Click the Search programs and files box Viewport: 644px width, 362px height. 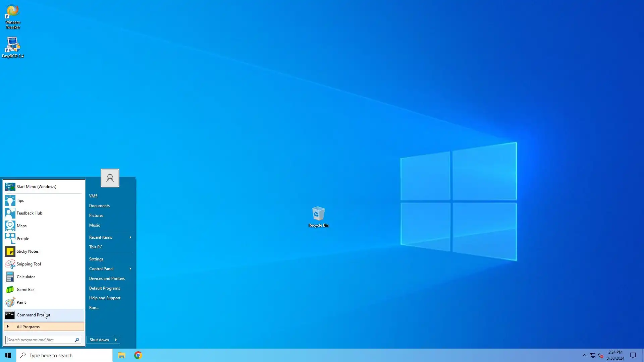40,340
